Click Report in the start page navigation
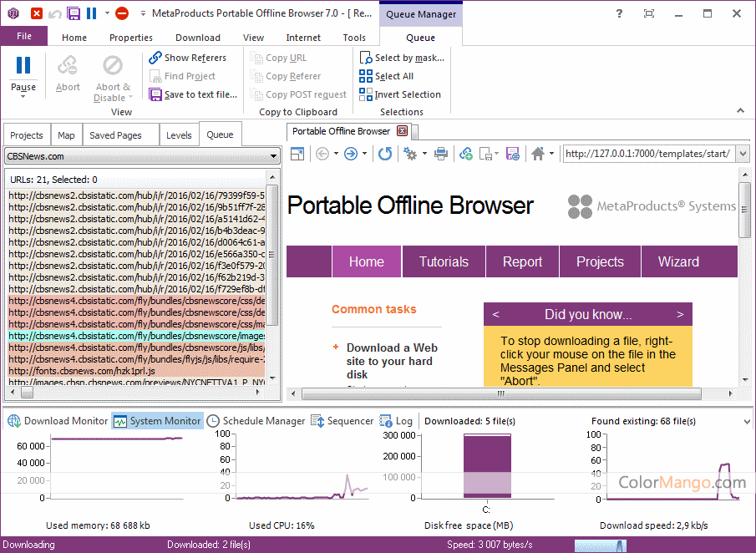The height and width of the screenshot is (553, 756). tap(522, 261)
